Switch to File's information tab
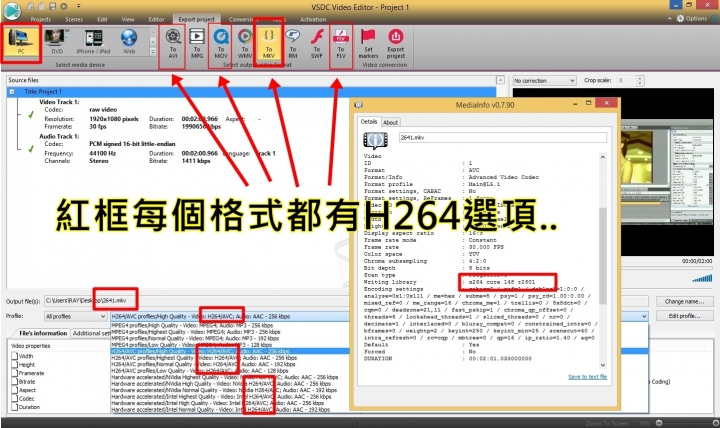This screenshot has height=428, width=720. (x=43, y=333)
